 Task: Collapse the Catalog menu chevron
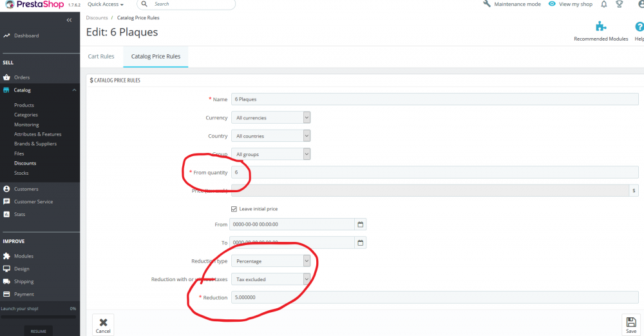tap(74, 90)
